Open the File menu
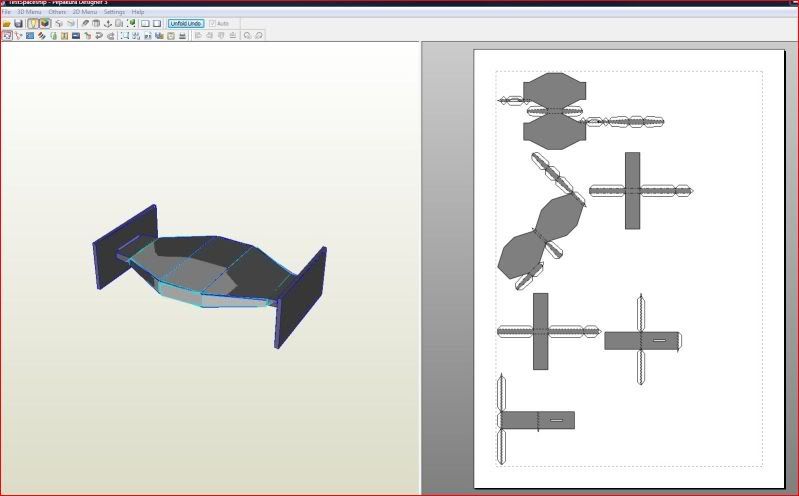This screenshot has height=496, width=799. [x=6, y=12]
